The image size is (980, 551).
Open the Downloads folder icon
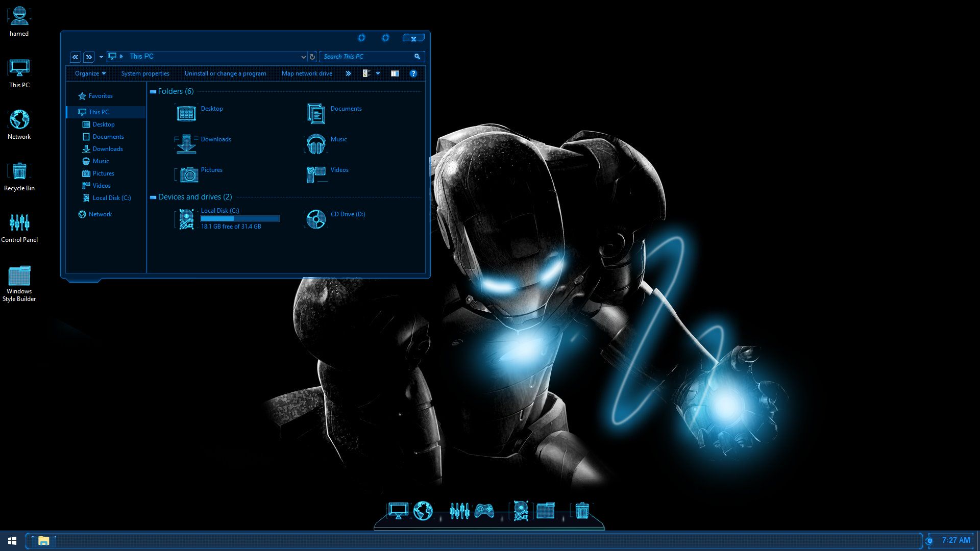(186, 144)
